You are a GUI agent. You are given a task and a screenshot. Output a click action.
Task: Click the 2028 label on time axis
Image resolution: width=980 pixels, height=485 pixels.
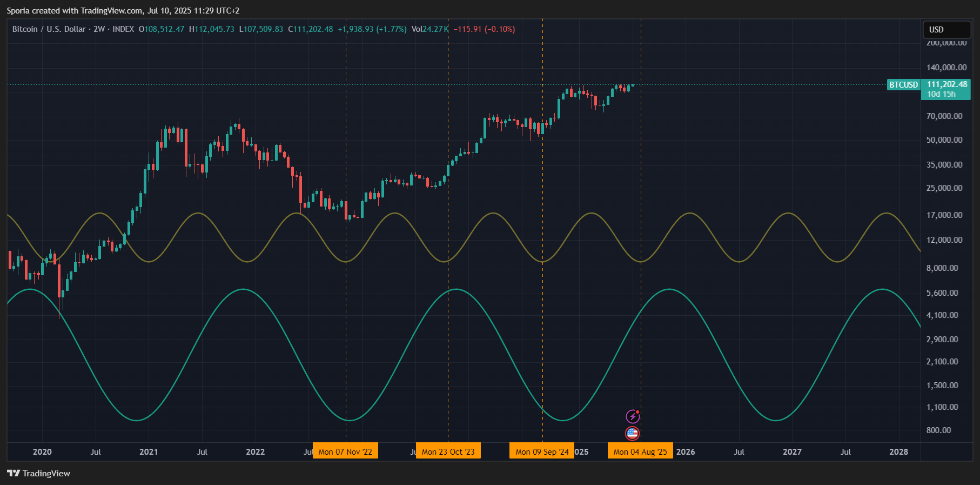pyautogui.click(x=898, y=452)
